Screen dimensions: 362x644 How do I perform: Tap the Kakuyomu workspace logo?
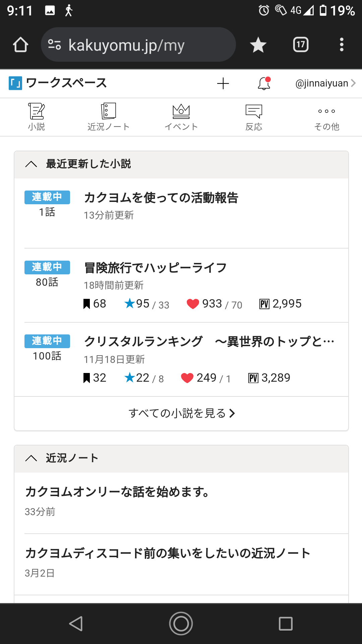15,83
